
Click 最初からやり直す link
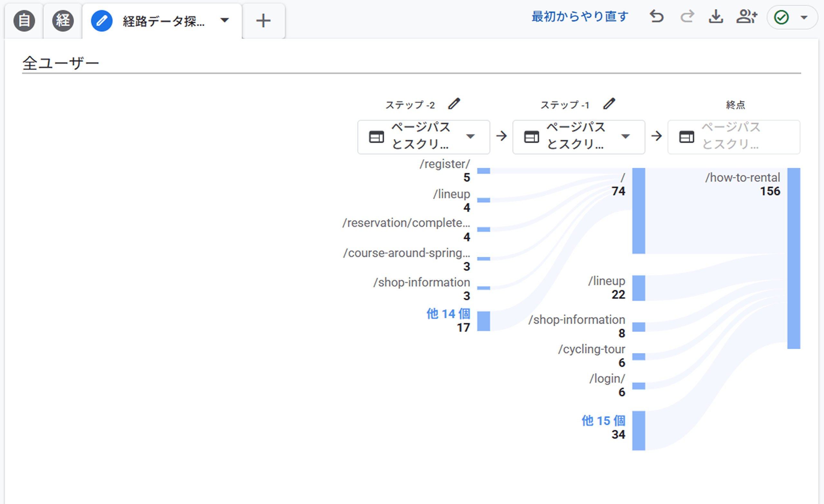point(580,16)
